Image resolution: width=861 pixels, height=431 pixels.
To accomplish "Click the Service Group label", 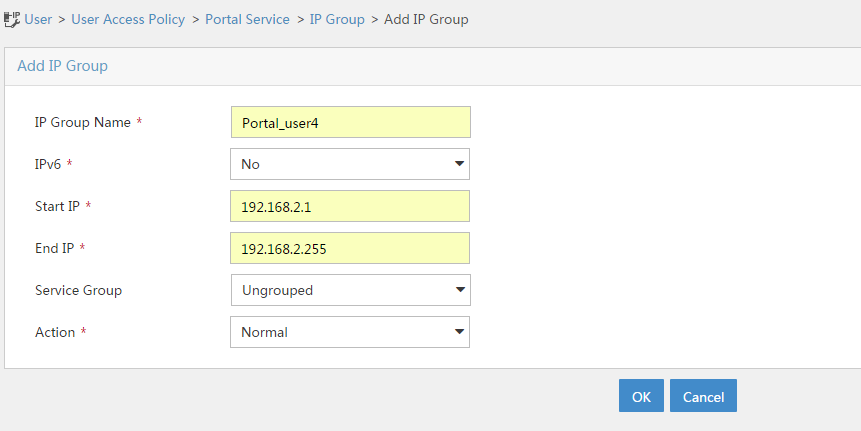I will point(79,290).
